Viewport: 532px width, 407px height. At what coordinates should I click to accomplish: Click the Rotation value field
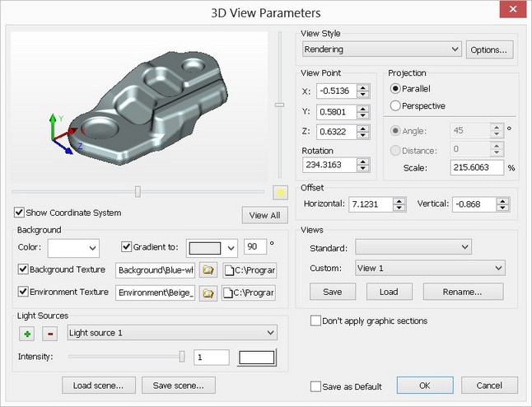(328, 165)
